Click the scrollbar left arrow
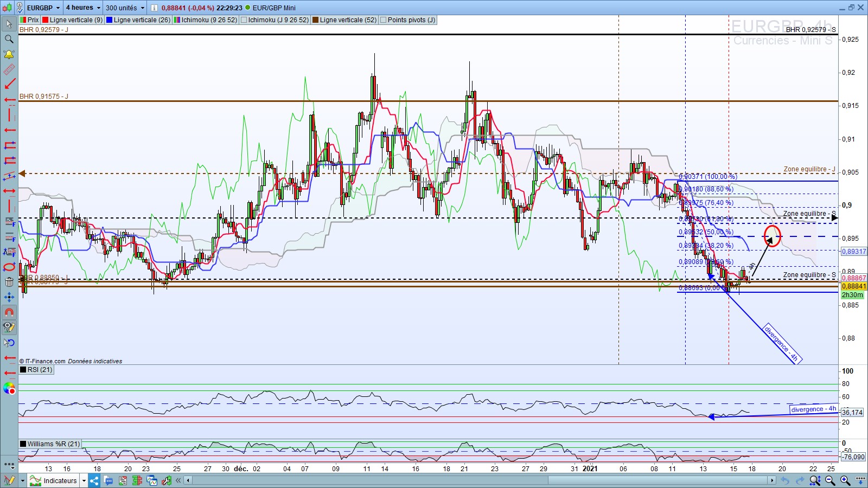 point(188,480)
